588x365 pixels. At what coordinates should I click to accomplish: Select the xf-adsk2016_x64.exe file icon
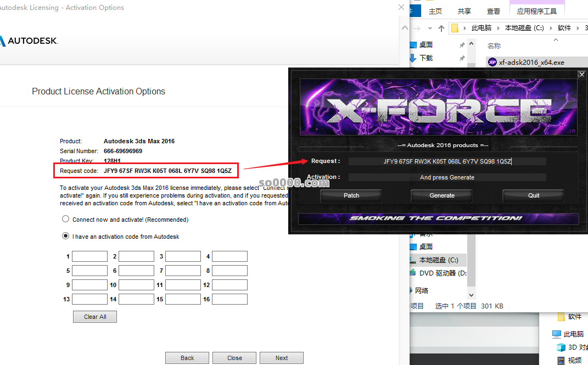tap(492, 62)
